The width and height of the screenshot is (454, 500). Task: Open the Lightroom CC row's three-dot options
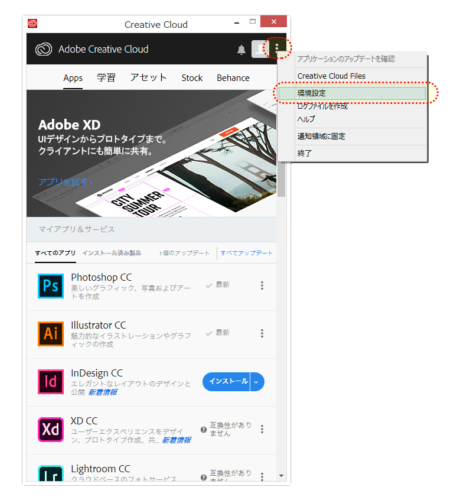click(x=262, y=477)
